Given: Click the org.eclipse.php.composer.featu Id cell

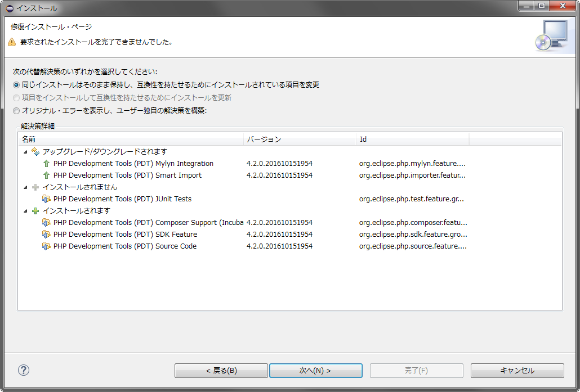Looking at the screenshot, I should pos(413,223).
